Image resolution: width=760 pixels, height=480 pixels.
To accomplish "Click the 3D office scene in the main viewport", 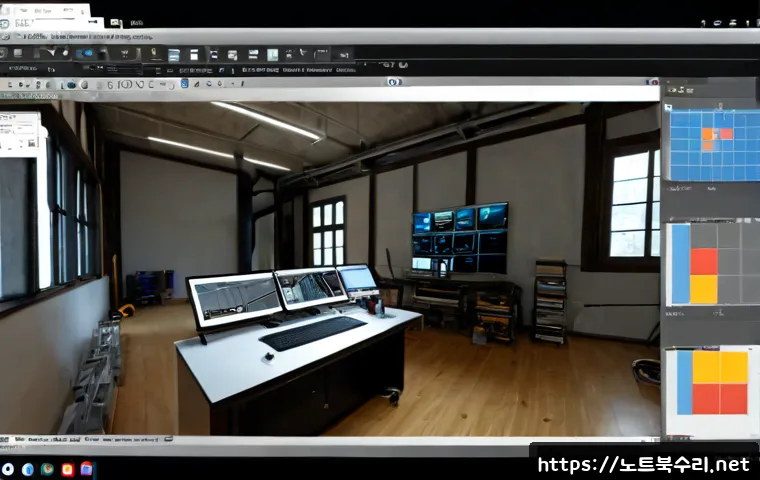I will 330,268.
